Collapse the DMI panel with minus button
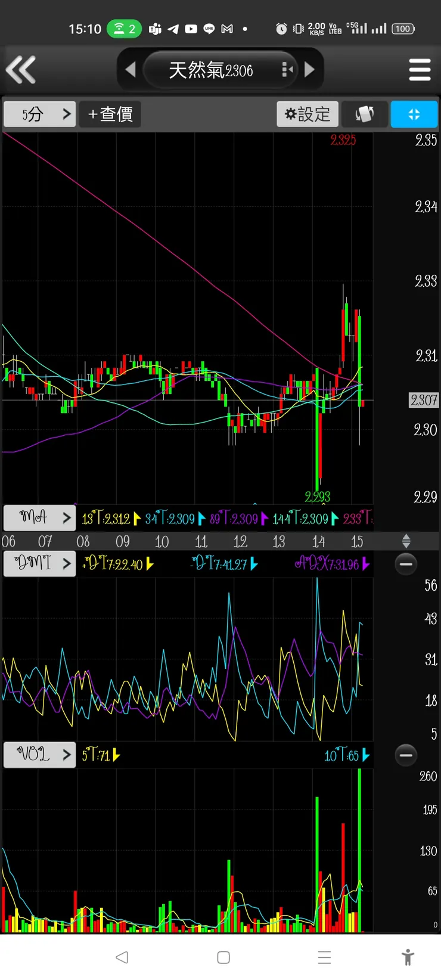 pyautogui.click(x=406, y=564)
